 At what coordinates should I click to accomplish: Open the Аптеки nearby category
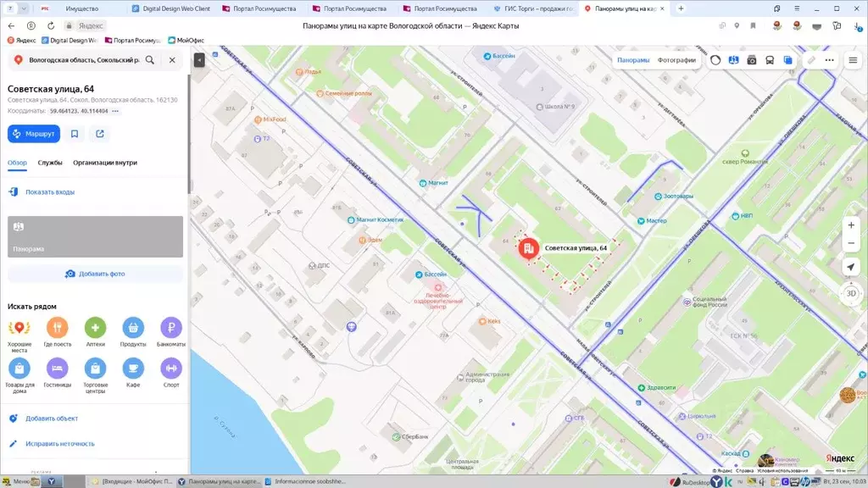[95, 328]
